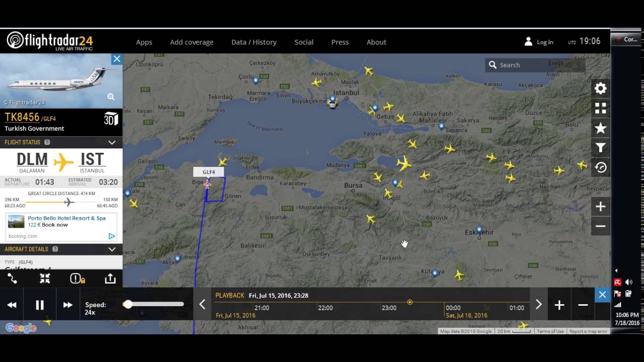Fast-forward the playback
The image size is (644, 362).
tap(68, 305)
